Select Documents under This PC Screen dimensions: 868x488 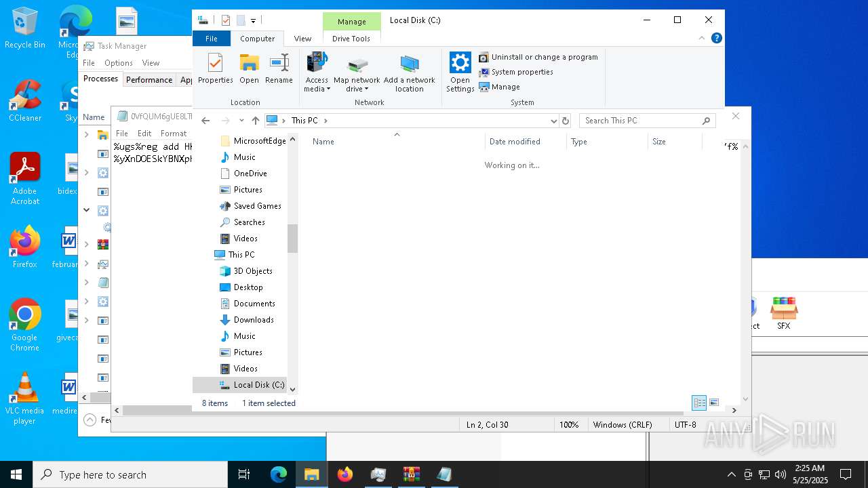[248, 304]
